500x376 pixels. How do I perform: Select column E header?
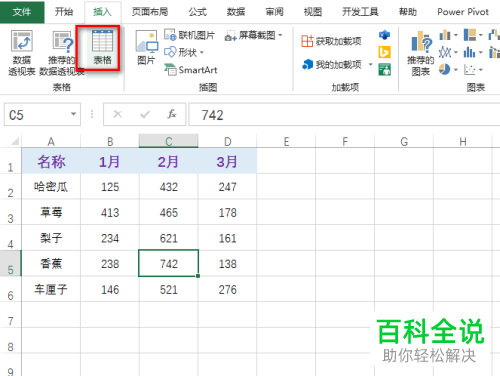pos(286,141)
